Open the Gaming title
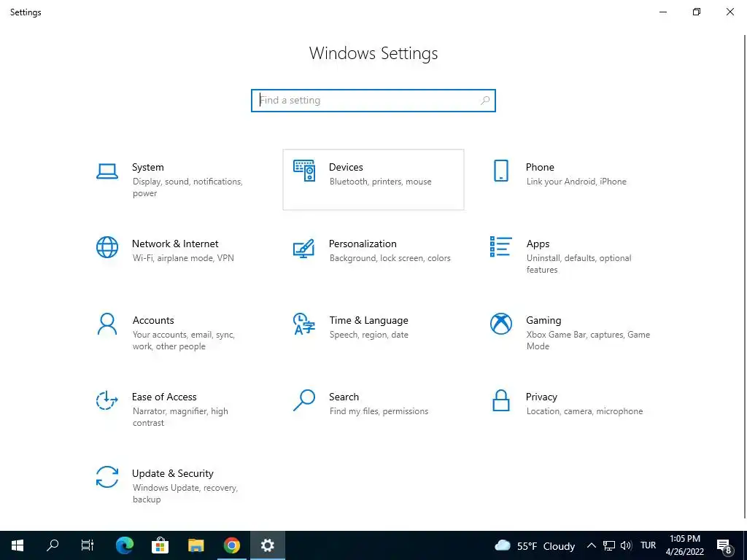The width and height of the screenshot is (747, 560). coord(543,321)
